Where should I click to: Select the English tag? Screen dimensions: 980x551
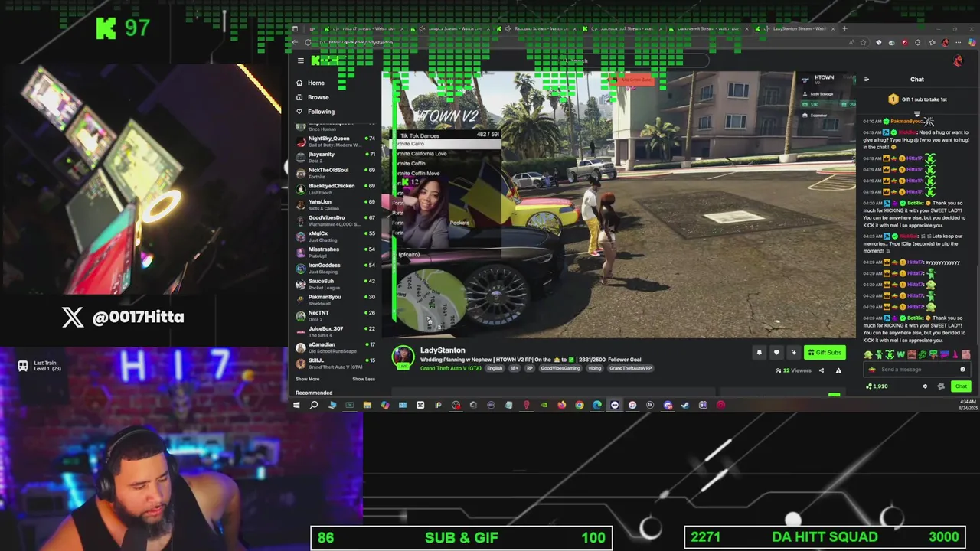click(495, 368)
